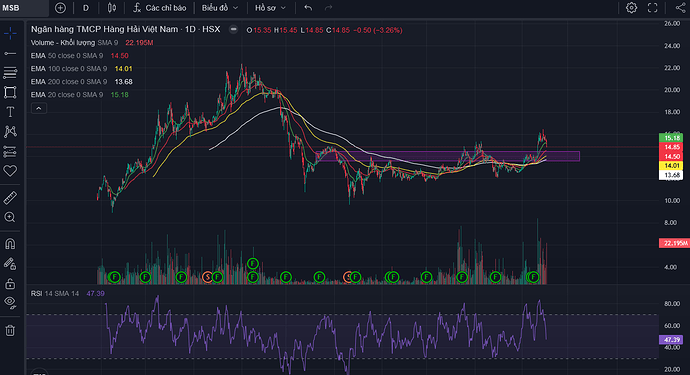Click the yellow 14.01 price axis label

[x=671, y=165]
